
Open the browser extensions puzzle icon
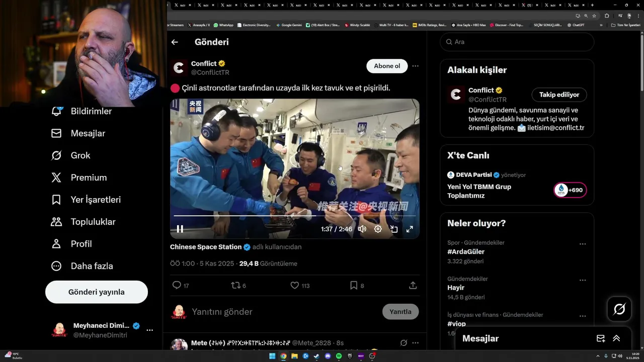607,16
